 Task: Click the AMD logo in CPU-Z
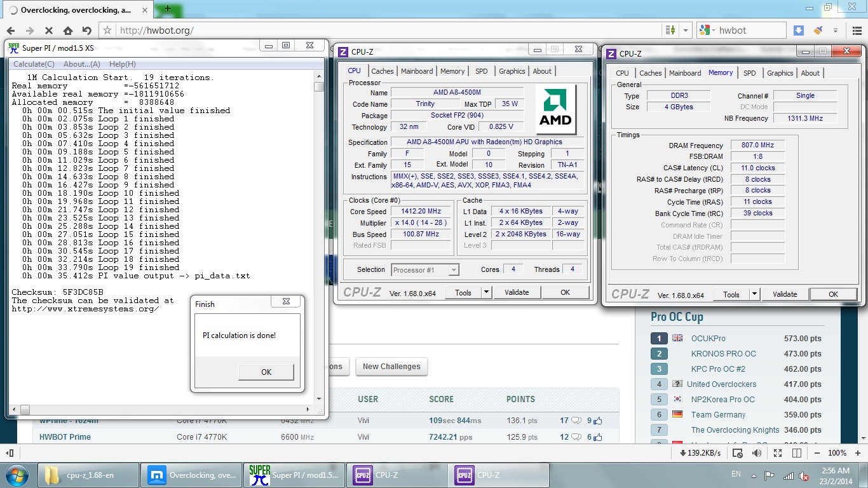pyautogui.click(x=555, y=109)
